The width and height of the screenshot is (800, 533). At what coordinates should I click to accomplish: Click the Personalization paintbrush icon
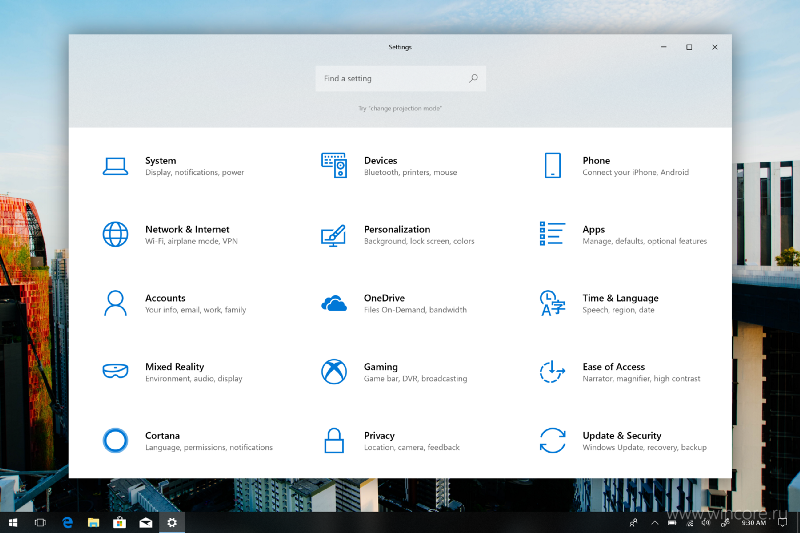334,236
